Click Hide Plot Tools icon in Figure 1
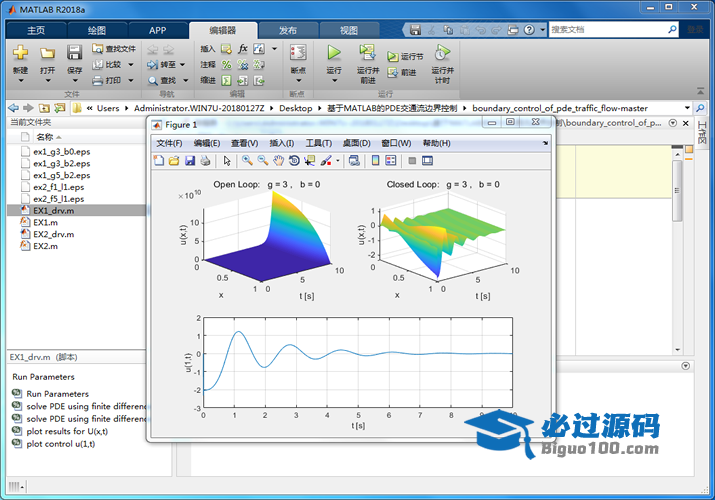The height and width of the screenshot is (500, 715). (x=412, y=160)
